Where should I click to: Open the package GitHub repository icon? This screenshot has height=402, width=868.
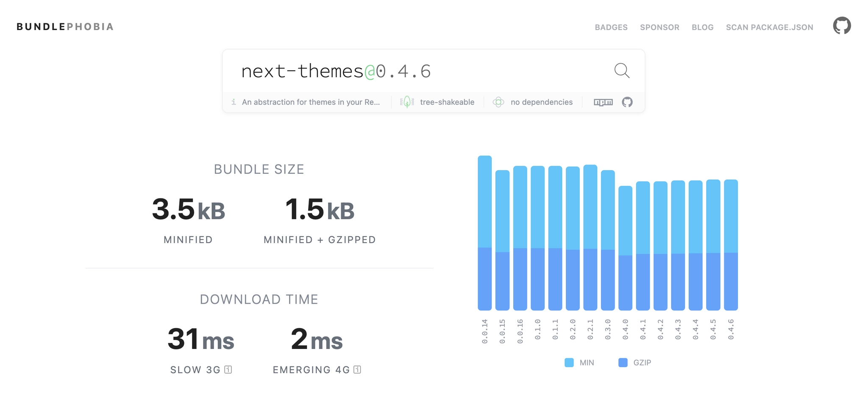[627, 102]
